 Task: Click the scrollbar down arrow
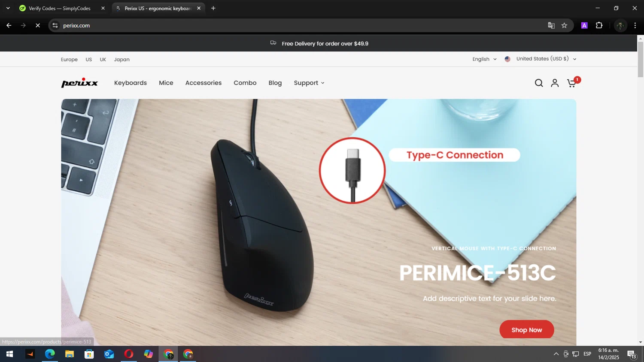[641, 342]
